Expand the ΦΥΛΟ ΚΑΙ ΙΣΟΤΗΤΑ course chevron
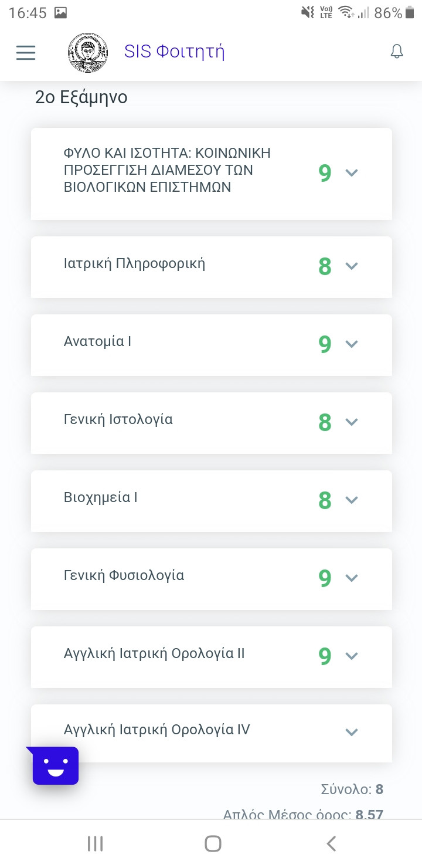The image size is (422, 868). point(352,172)
